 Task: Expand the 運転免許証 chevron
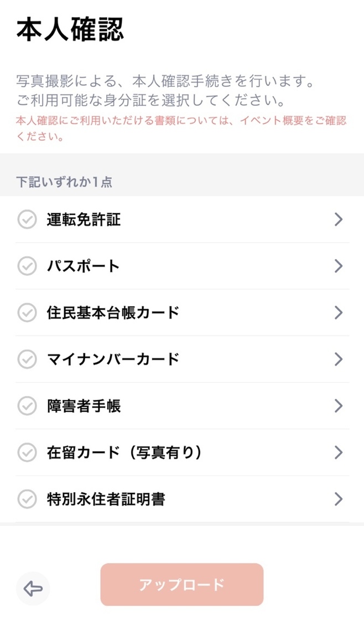[339, 219]
